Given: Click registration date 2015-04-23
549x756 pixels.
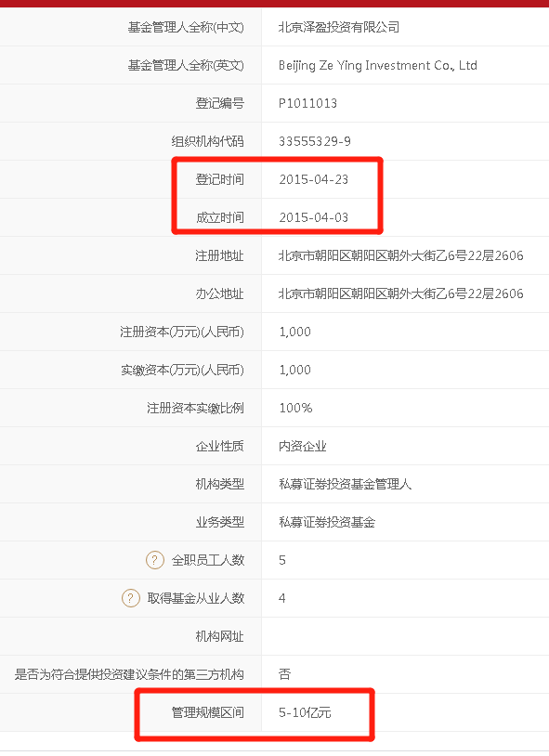Looking at the screenshot, I should point(314,179).
